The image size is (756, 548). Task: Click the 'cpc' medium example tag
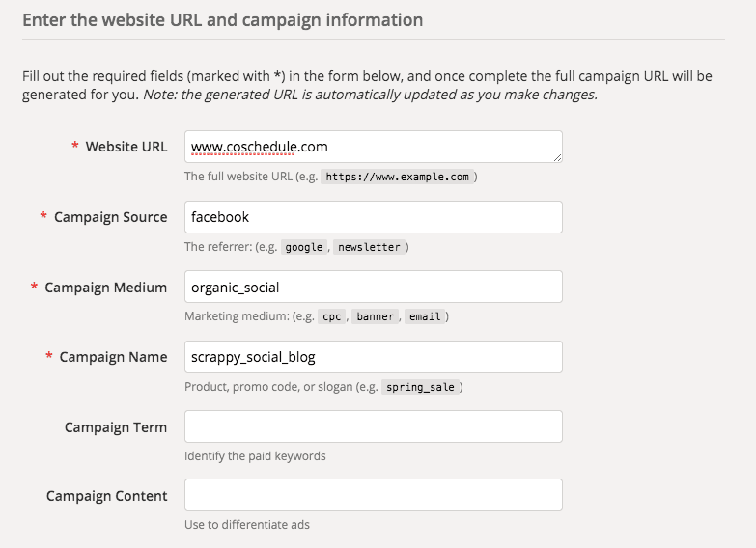click(x=331, y=316)
